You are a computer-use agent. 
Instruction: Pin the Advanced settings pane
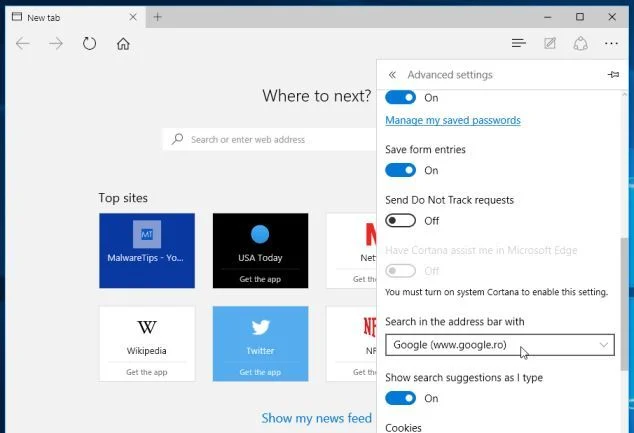tap(613, 74)
